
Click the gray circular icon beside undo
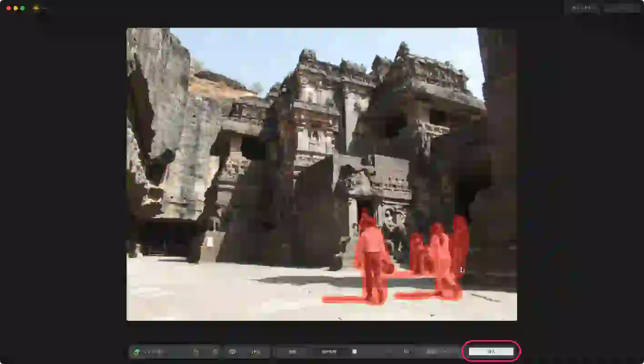click(215, 352)
